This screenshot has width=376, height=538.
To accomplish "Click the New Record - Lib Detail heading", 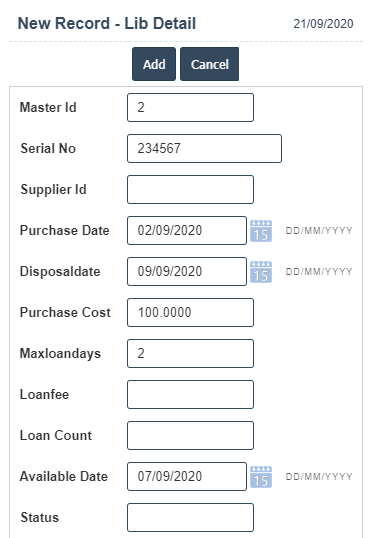I will (x=107, y=24).
